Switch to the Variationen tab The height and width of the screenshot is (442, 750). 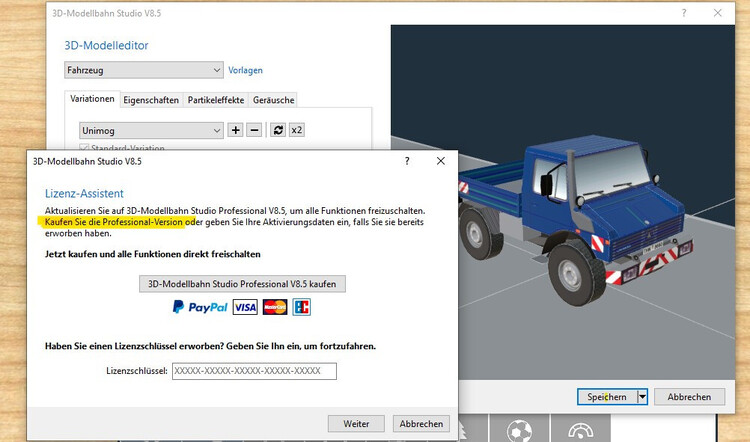tap(92, 99)
